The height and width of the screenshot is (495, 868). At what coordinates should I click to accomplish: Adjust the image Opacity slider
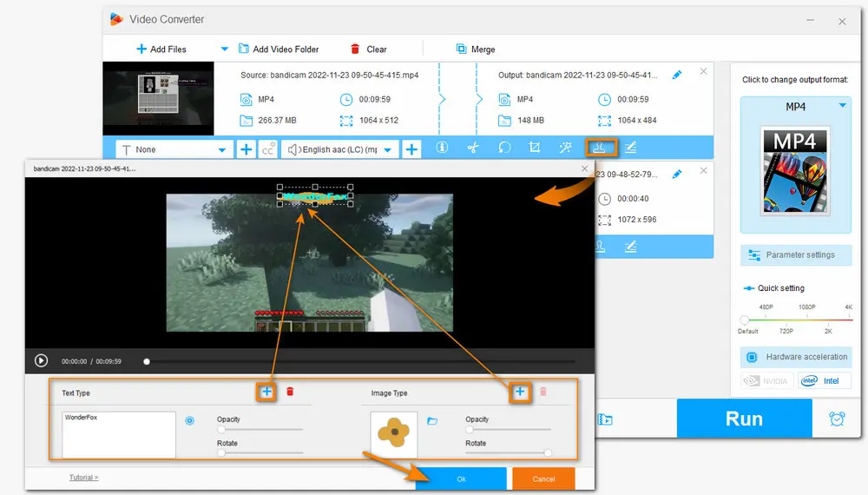[508, 429]
